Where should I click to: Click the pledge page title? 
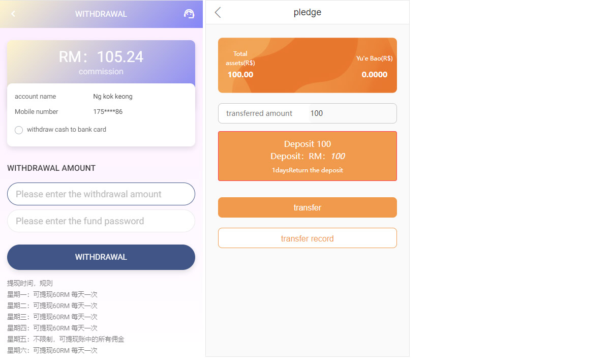click(308, 13)
